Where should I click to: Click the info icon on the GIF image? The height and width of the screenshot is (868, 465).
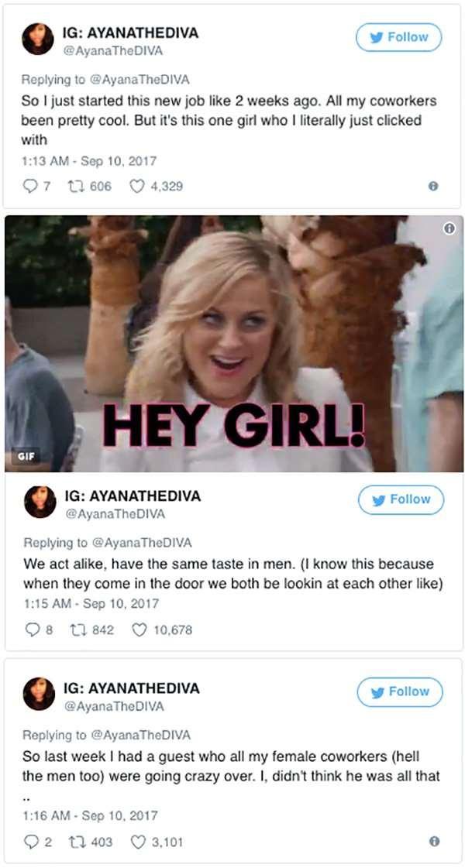449,228
